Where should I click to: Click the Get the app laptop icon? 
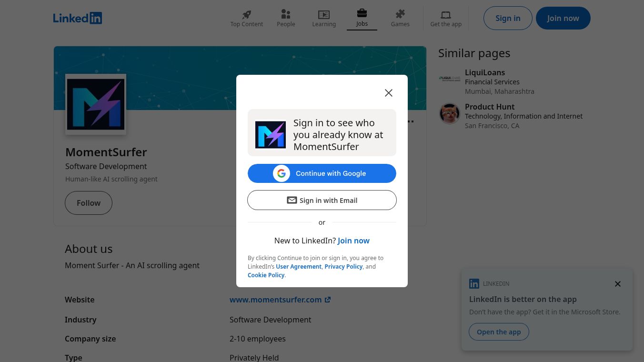coord(446,15)
